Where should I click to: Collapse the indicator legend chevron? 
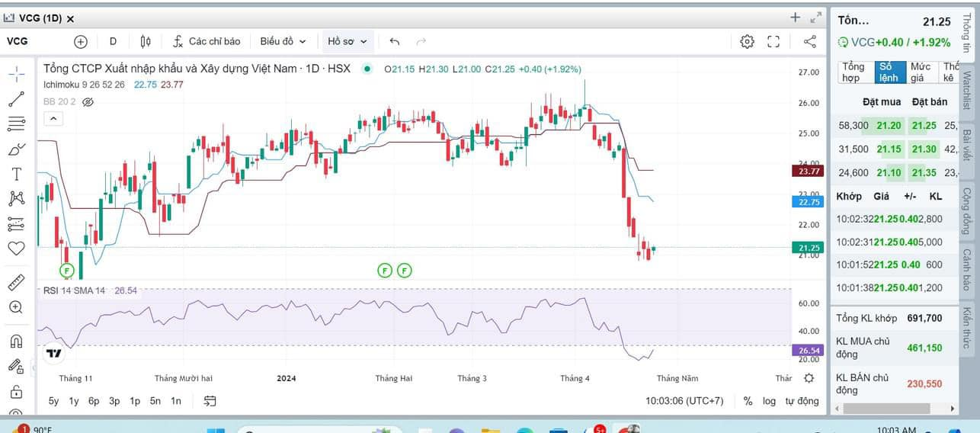[53, 118]
